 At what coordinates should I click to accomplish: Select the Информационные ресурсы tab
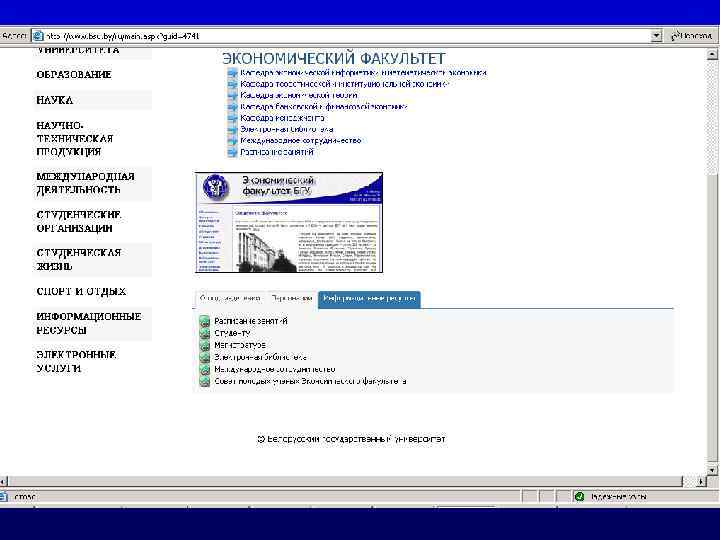(x=369, y=299)
